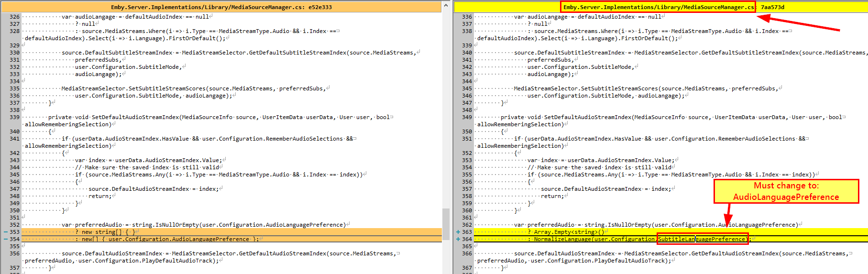Click line number 367 in the right pane
Image resolution: width=868 pixels, height=274 pixels.
[467, 268]
